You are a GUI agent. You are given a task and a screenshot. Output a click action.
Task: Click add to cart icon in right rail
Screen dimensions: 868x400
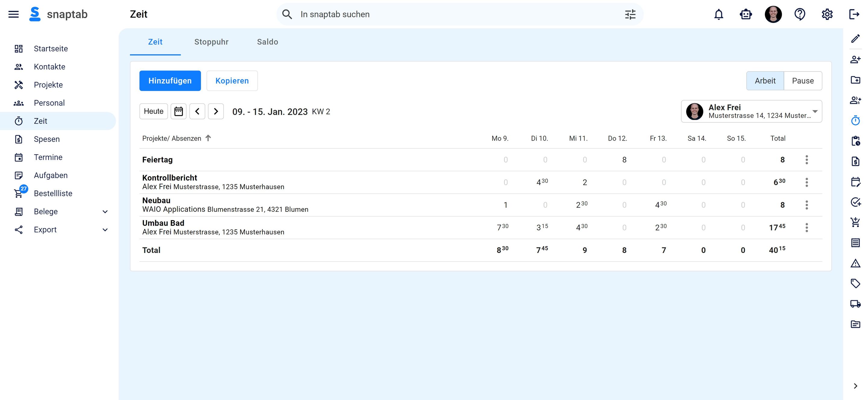855,222
